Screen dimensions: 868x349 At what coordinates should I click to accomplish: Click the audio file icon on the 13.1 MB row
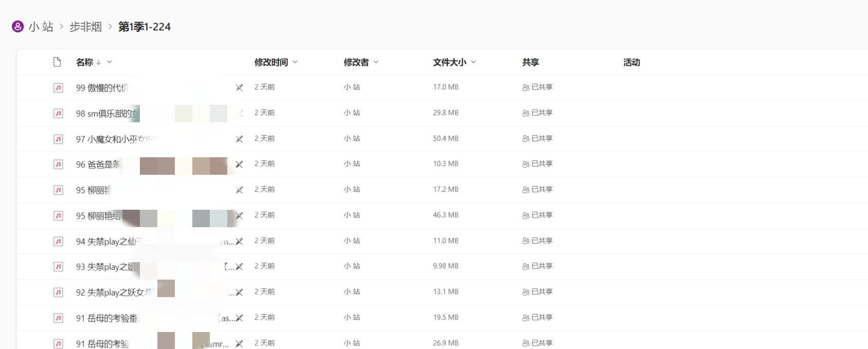tap(58, 292)
